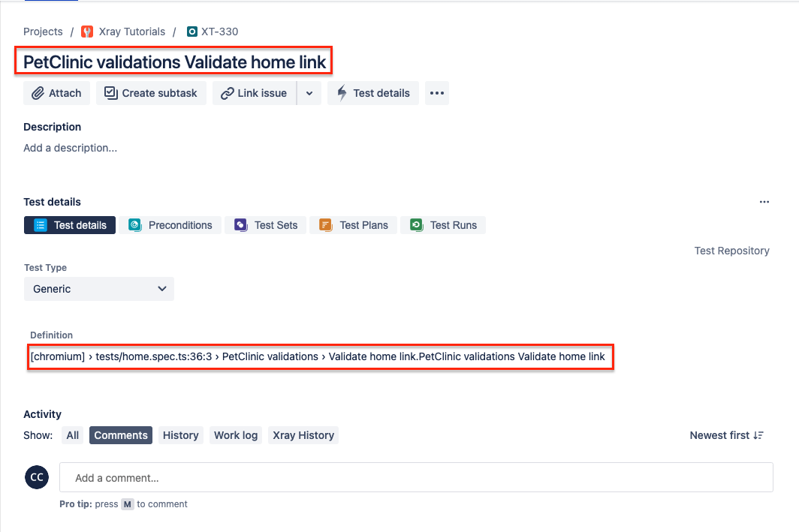Open the XT-330 issue key link
This screenshot has width=799, height=532.
coord(219,32)
